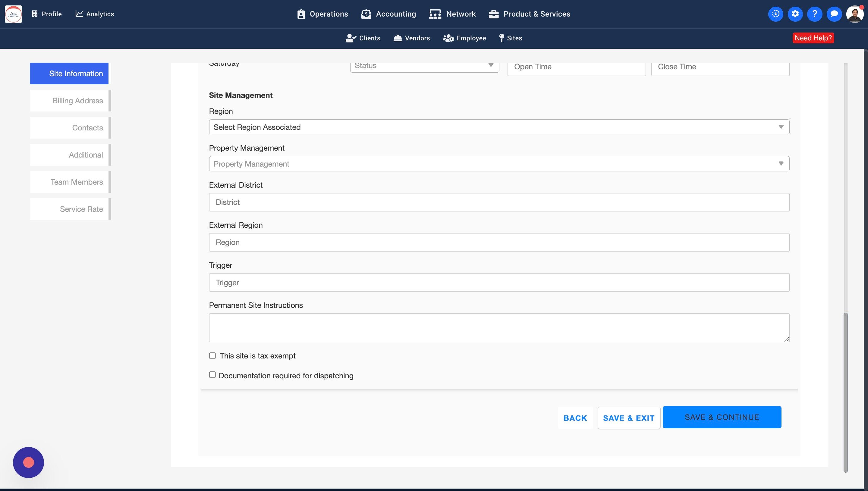Click the question mark help icon
This screenshot has height=491, width=868.
(x=814, y=14)
